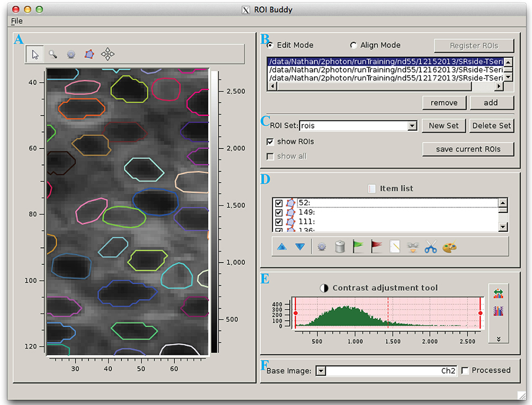This screenshot has height=405, width=532.
Task: Click the polygon icon beside item 52
Action: [x=290, y=203]
